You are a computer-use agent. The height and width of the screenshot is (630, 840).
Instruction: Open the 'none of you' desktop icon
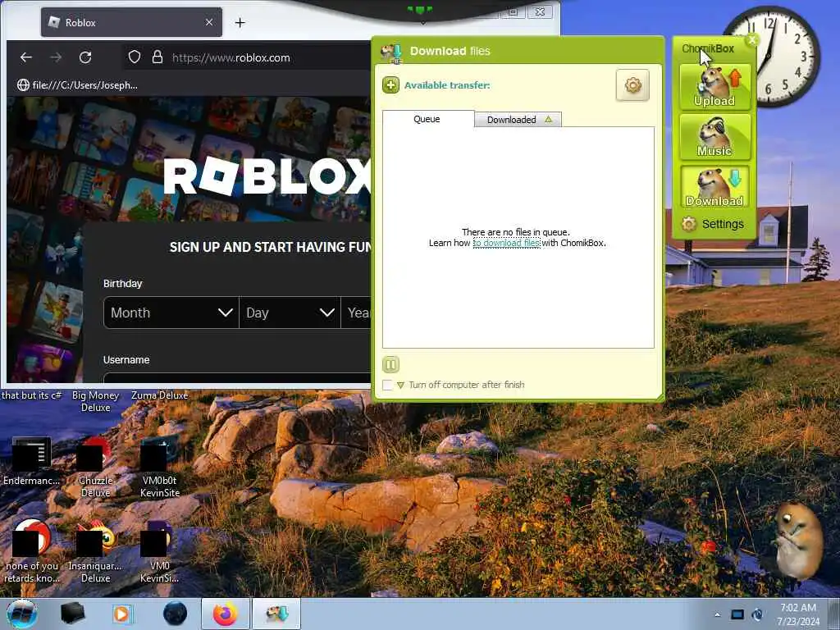click(x=32, y=552)
